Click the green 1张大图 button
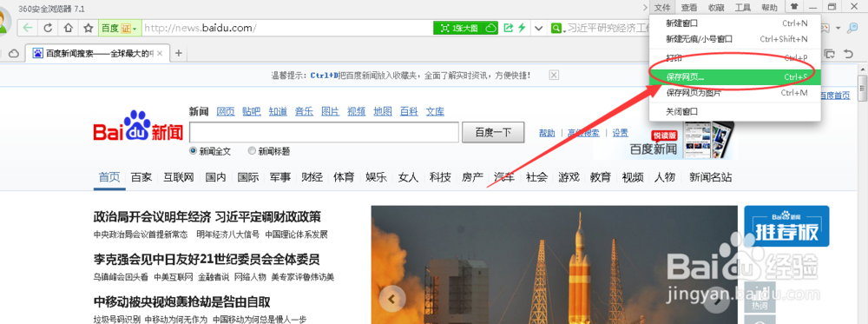Image resolution: width=868 pixels, height=324 pixels. point(459,28)
